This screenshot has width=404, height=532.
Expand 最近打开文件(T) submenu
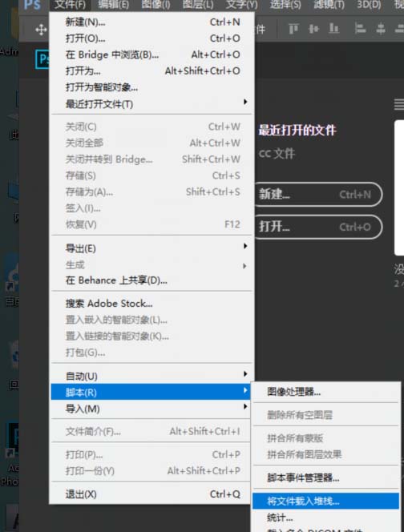click(152, 104)
